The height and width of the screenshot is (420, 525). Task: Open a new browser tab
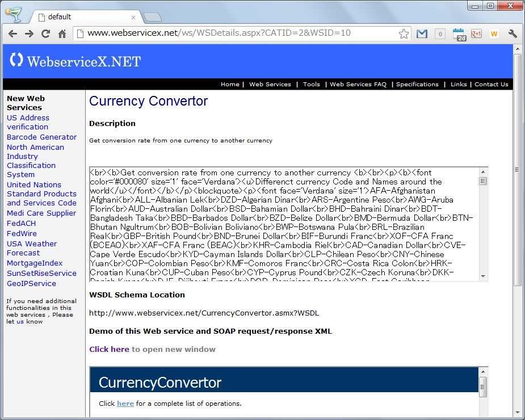[x=152, y=17]
